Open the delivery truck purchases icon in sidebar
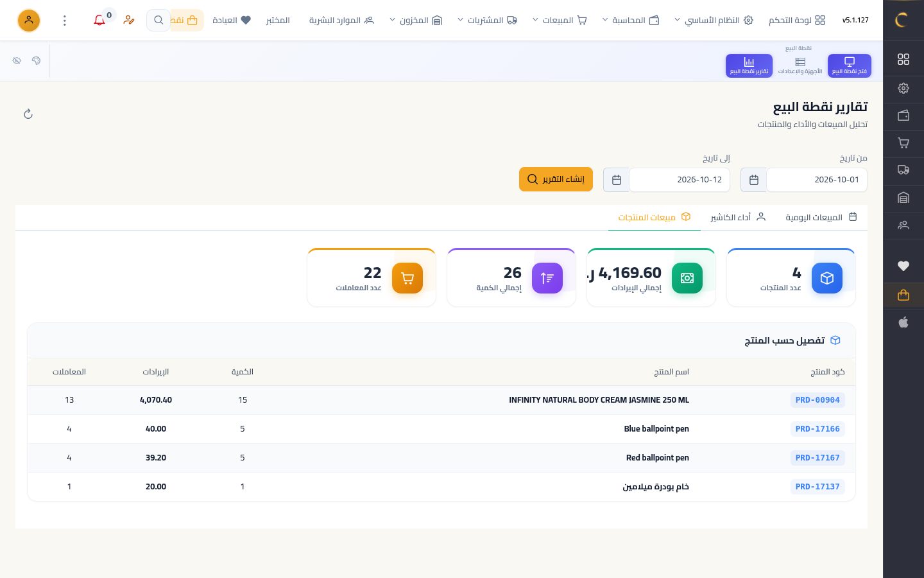The height and width of the screenshot is (578, 924). coord(903,170)
